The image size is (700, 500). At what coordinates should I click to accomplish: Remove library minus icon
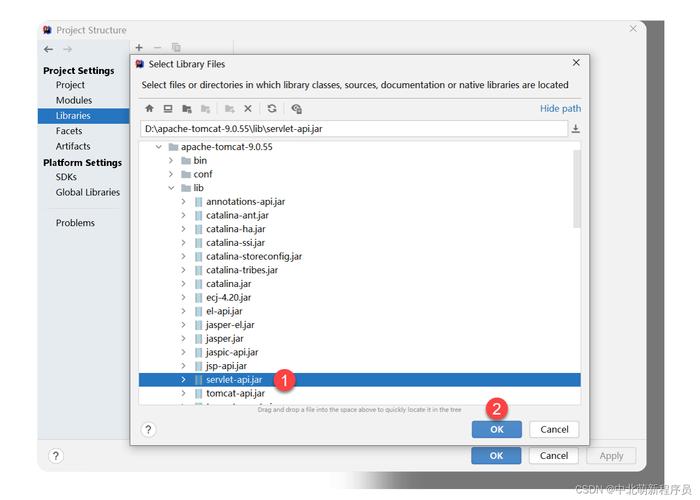pos(157,47)
